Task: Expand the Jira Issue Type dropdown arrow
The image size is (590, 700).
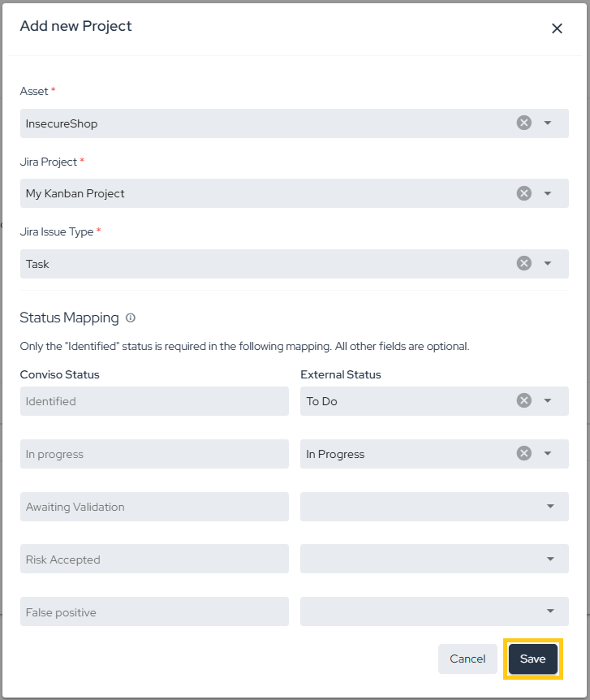Action: pyautogui.click(x=548, y=263)
